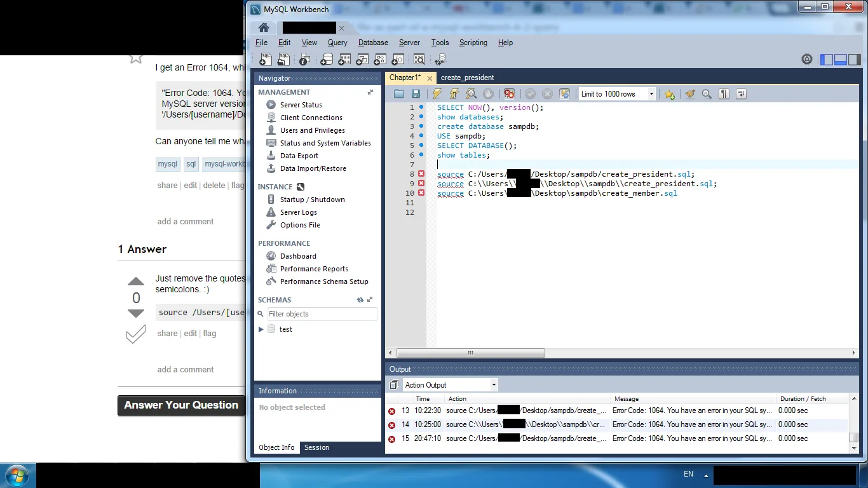Open Users and Privileges
Viewport: 868px width, 488px height.
coord(313,130)
